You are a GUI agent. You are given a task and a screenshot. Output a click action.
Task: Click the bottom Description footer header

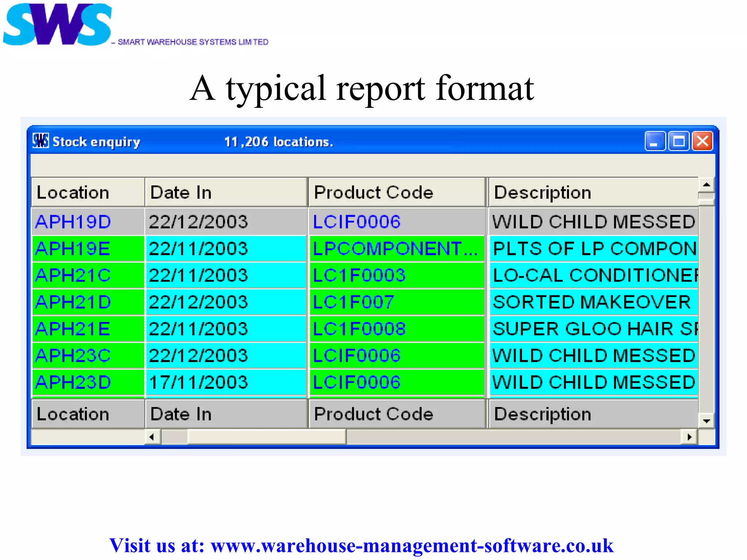[x=593, y=414]
